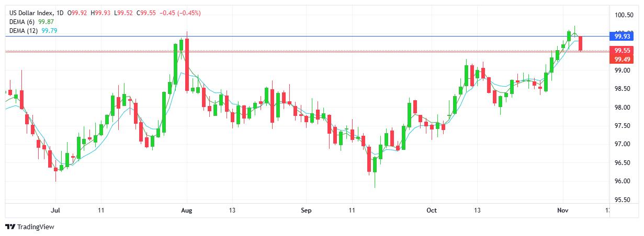This screenshot has width=644, height=236.
Task: Select the DEMA (6) indicator legend
Action: coord(22,21)
